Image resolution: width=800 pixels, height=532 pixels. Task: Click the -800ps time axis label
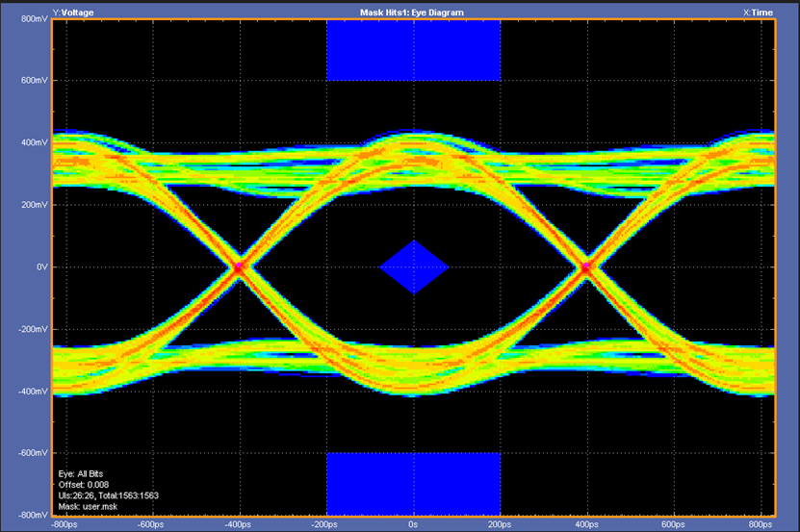[65, 525]
